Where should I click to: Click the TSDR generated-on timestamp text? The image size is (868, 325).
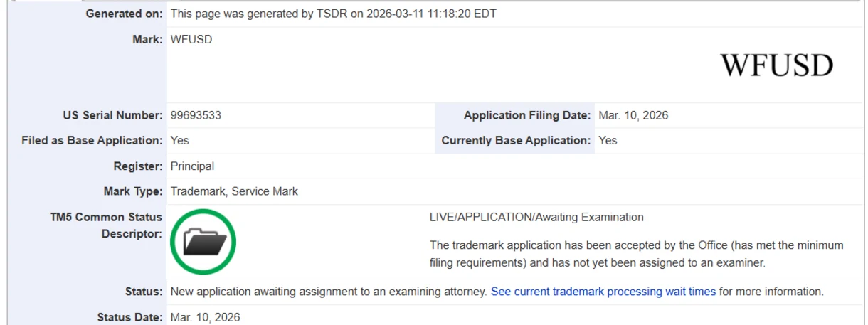point(333,14)
